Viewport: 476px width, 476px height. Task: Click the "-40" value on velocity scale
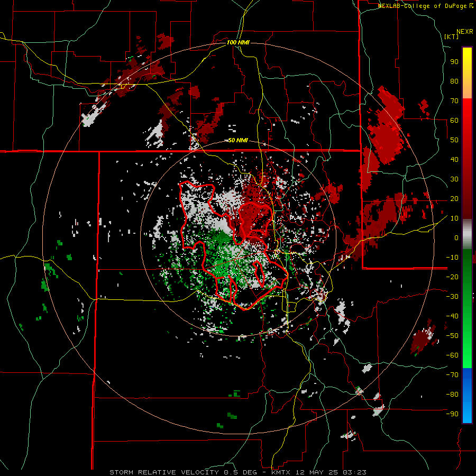(452, 316)
